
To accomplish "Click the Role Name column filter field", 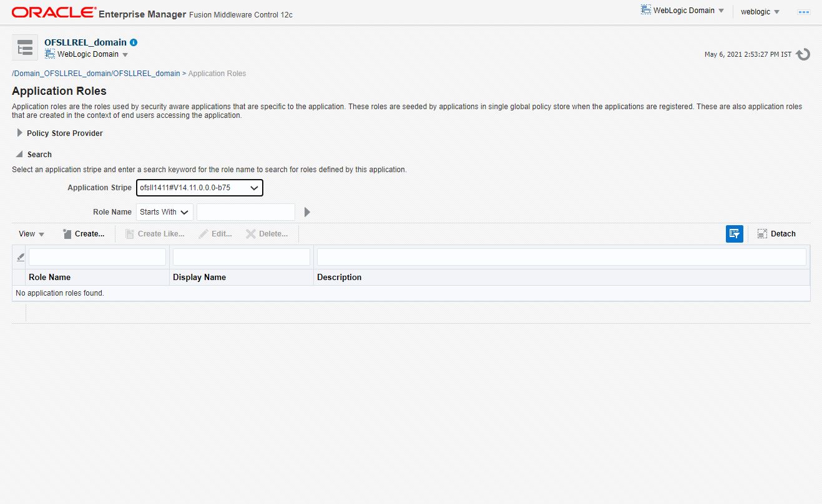I will (97, 257).
